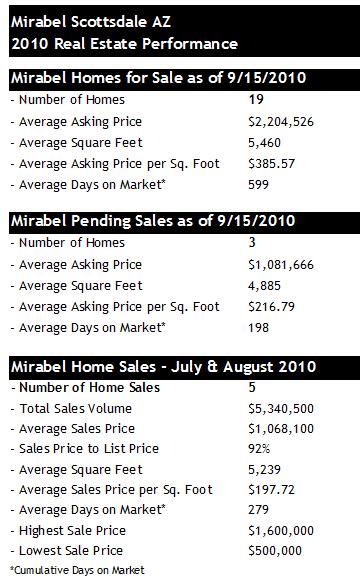Select the 19 homes for sale count

tap(256, 100)
